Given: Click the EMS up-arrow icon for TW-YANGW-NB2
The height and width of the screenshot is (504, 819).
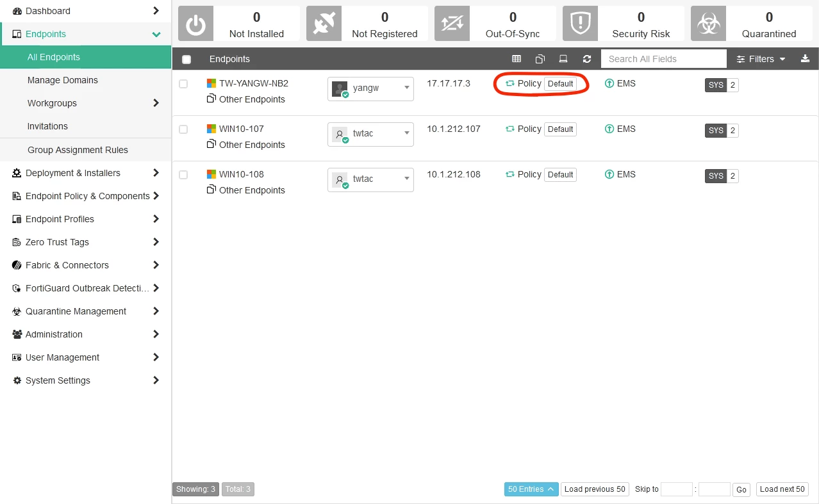Looking at the screenshot, I should [609, 83].
